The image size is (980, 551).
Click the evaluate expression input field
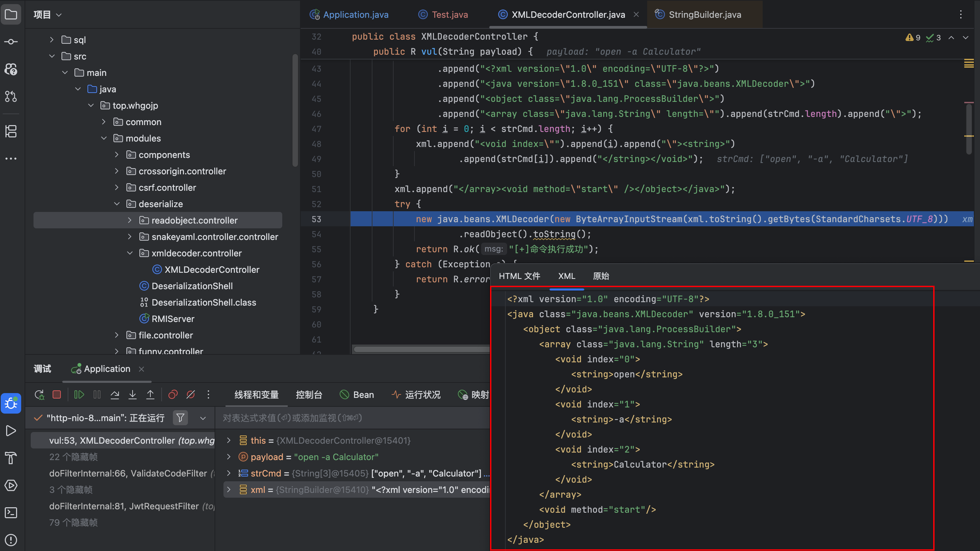point(352,418)
